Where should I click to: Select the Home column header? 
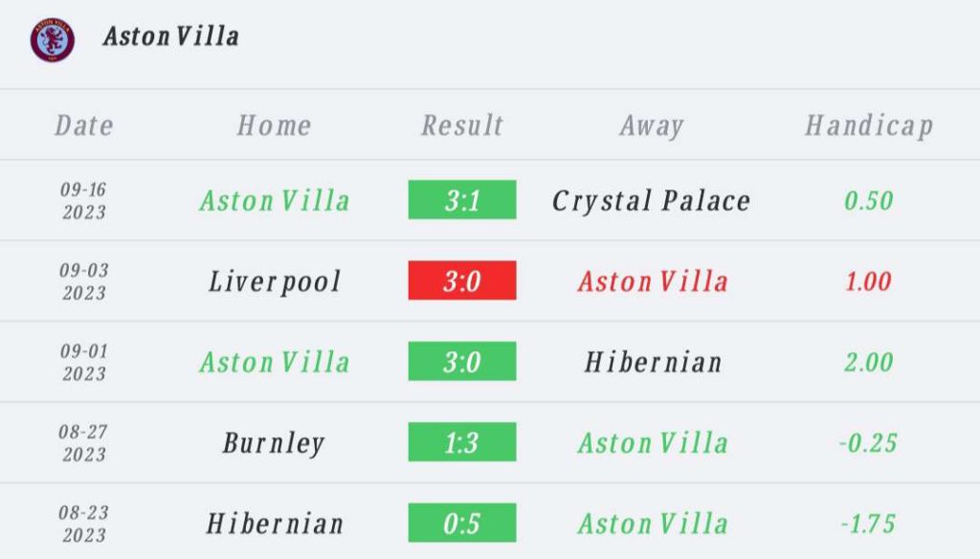pos(275,125)
